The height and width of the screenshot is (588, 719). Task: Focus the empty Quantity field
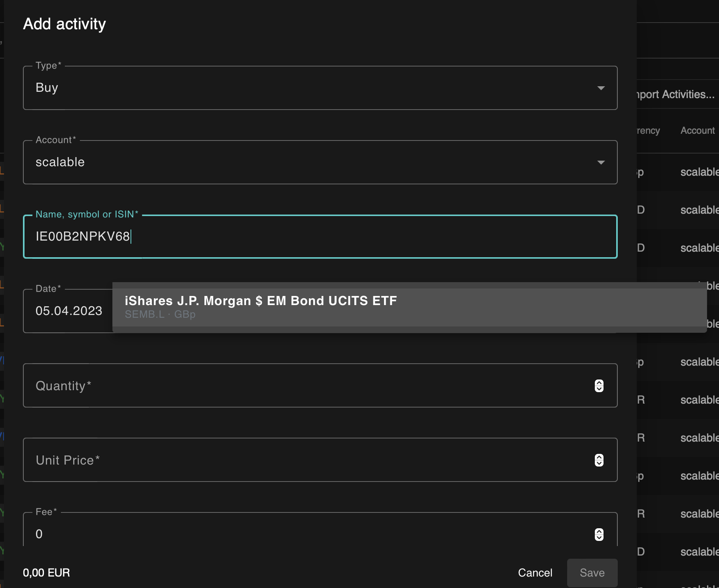click(277, 385)
